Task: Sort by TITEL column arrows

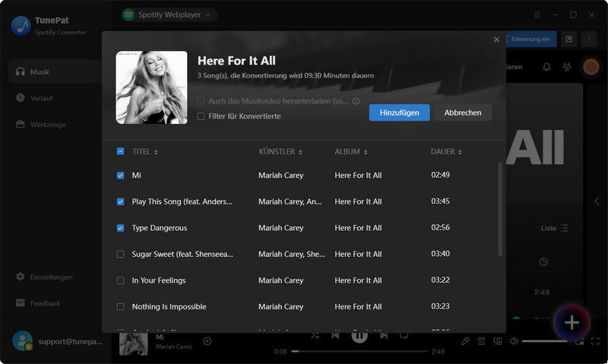Action: pos(156,152)
